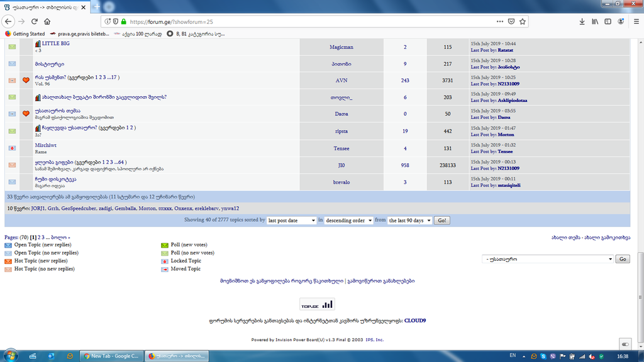Open the forum jump dropdown beside the Go button
This screenshot has width=644, height=362.
click(x=546, y=258)
